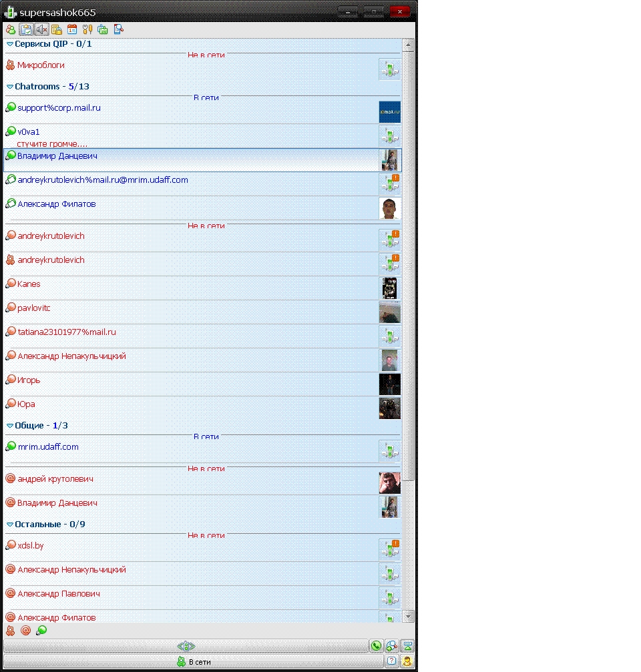Click the question mark help icon
This screenshot has width=641, height=672.
point(391,661)
